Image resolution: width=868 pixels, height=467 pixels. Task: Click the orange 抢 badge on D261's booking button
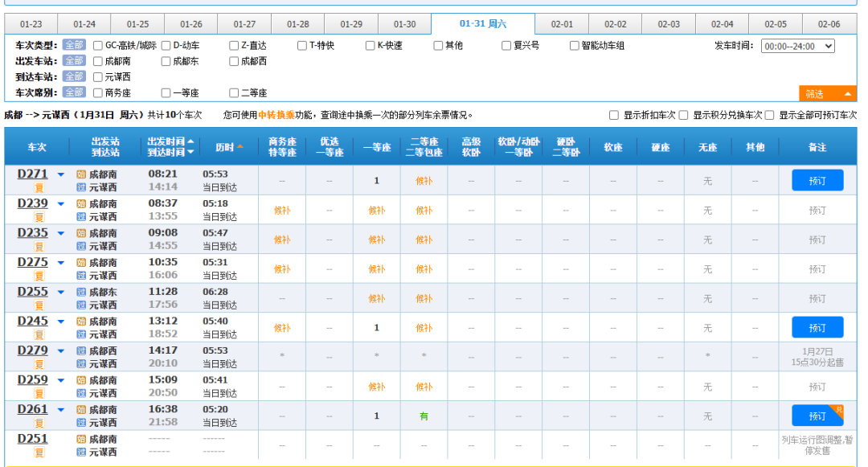pyautogui.click(x=837, y=408)
